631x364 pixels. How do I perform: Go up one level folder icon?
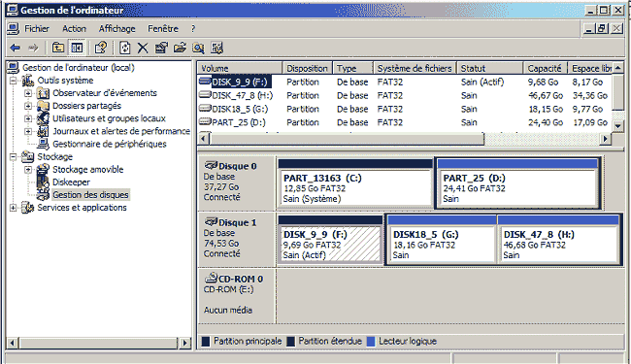[x=58, y=48]
